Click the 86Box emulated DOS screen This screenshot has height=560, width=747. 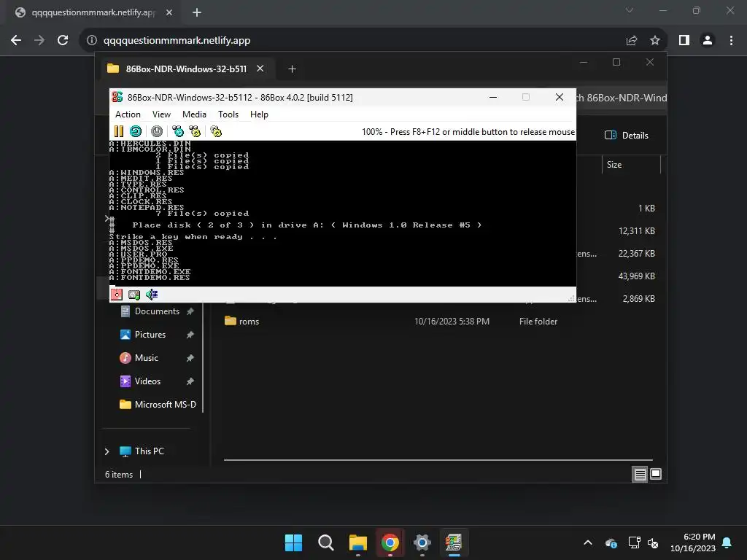pyautogui.click(x=343, y=214)
